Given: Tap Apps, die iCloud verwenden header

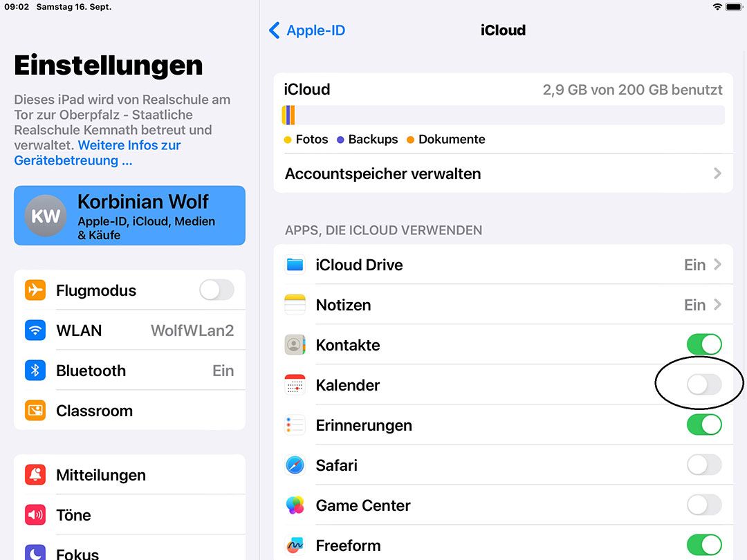Looking at the screenshot, I should [383, 230].
